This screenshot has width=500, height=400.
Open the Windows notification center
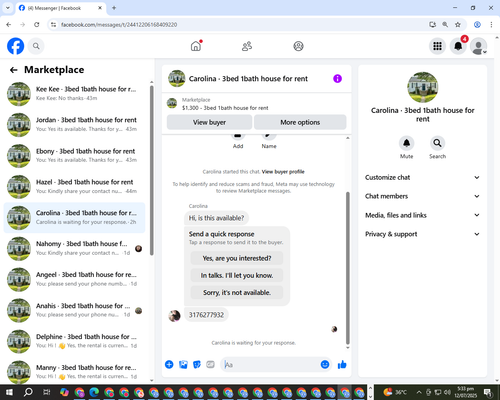pyautogui.click(x=487, y=392)
